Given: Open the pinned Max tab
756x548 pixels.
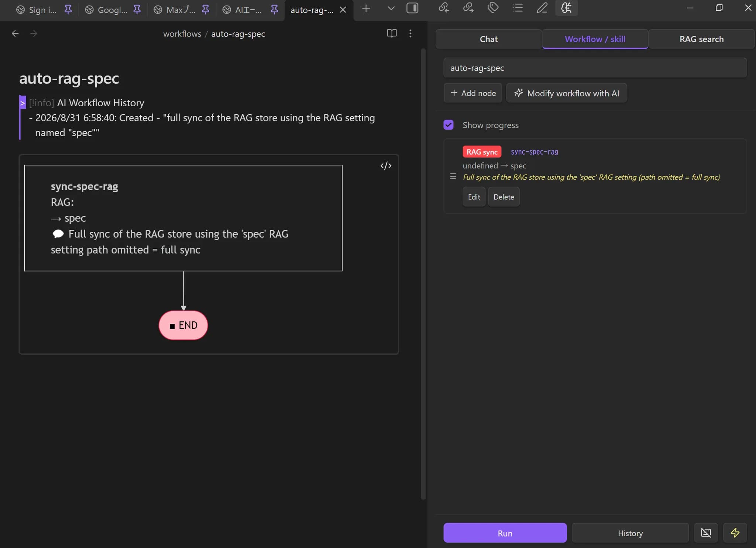Looking at the screenshot, I should pyautogui.click(x=175, y=10).
